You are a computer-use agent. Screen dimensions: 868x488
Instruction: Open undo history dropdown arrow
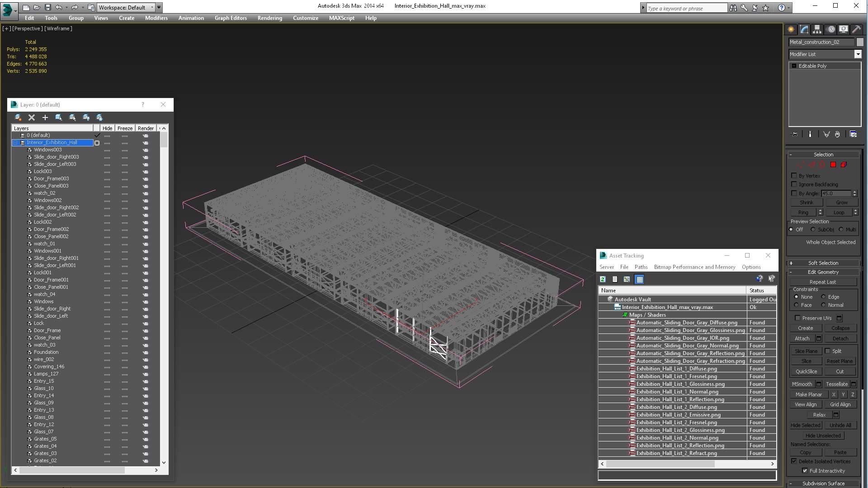(x=66, y=7)
